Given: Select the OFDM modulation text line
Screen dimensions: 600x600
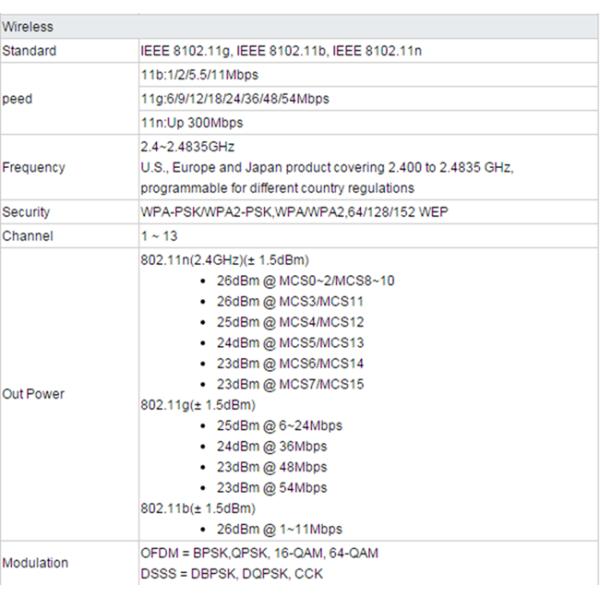Looking at the screenshot, I should [x=260, y=553].
